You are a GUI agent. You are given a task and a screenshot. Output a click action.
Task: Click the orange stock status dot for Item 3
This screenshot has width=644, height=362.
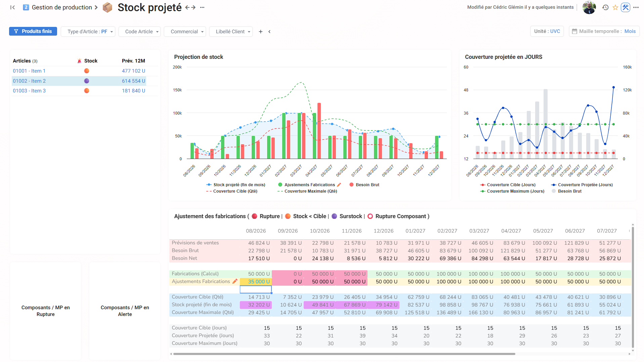click(x=87, y=91)
